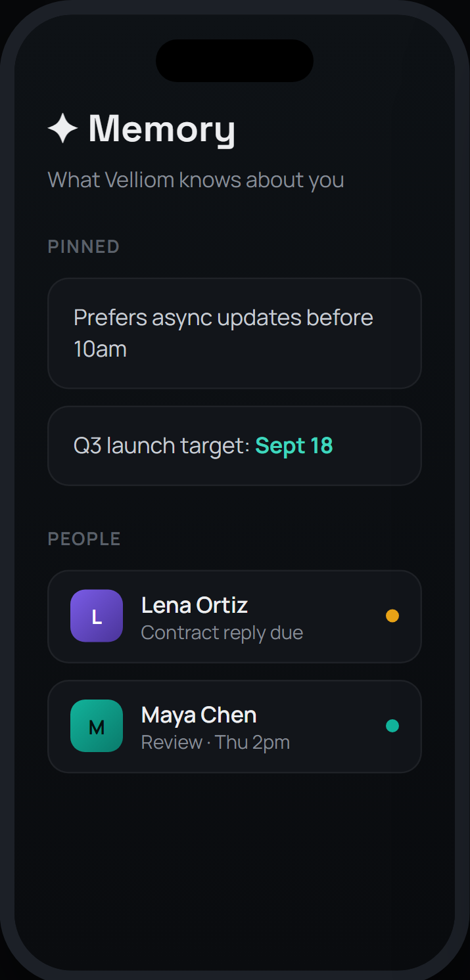
Task: Click the orange status dot for Lena Ortiz
Action: 392,616
